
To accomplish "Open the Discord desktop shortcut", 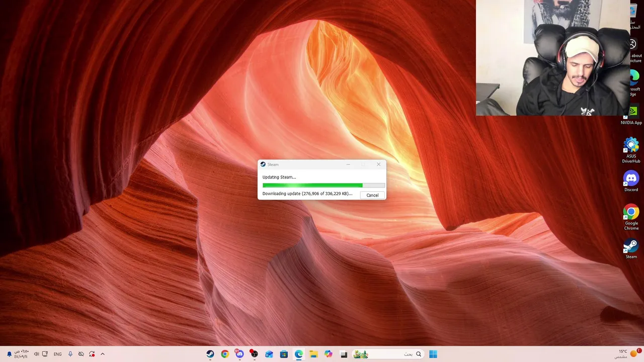I will [631, 182].
